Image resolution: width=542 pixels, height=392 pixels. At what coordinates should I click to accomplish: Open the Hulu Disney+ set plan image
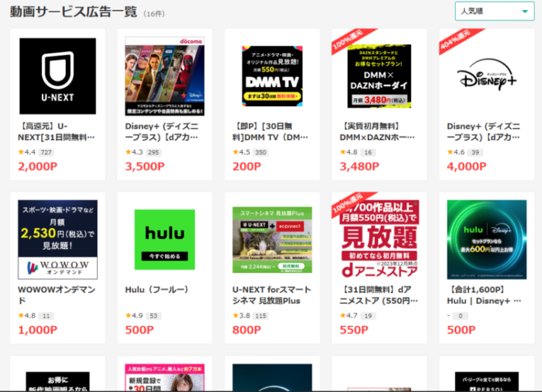(x=486, y=240)
